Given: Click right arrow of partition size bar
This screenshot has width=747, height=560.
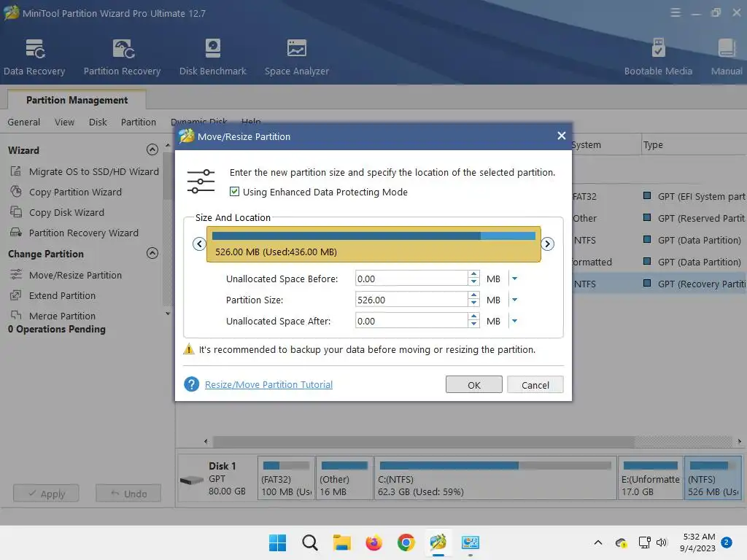Looking at the screenshot, I should click(x=547, y=244).
